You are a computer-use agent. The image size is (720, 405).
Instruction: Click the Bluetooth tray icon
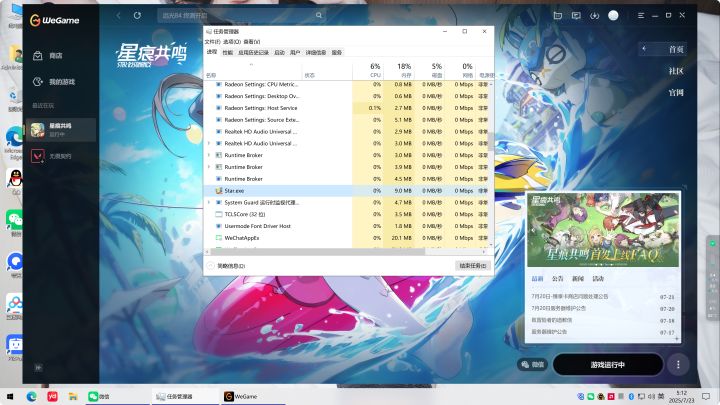click(631, 396)
